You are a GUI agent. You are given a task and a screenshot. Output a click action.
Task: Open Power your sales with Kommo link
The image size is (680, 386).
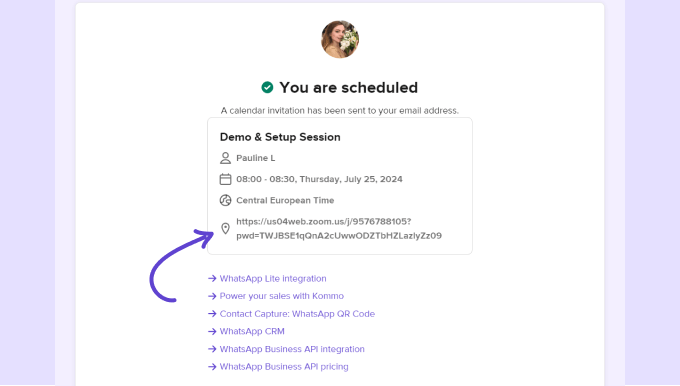[x=281, y=296]
